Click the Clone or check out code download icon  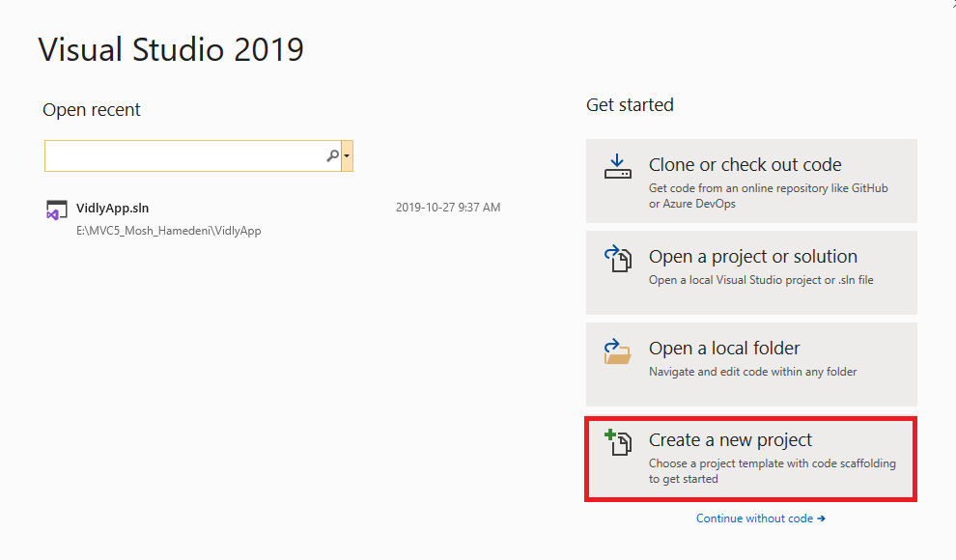618,166
